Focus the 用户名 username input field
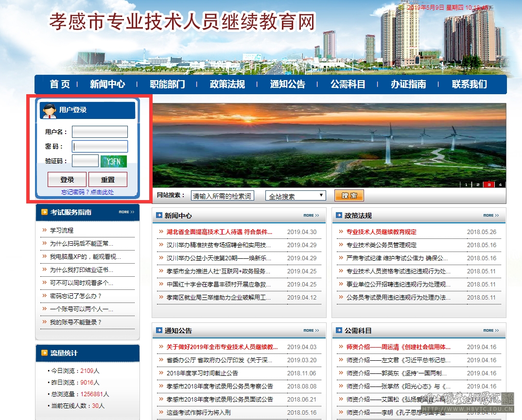Screen dimensions: 522x420 (x=100, y=132)
